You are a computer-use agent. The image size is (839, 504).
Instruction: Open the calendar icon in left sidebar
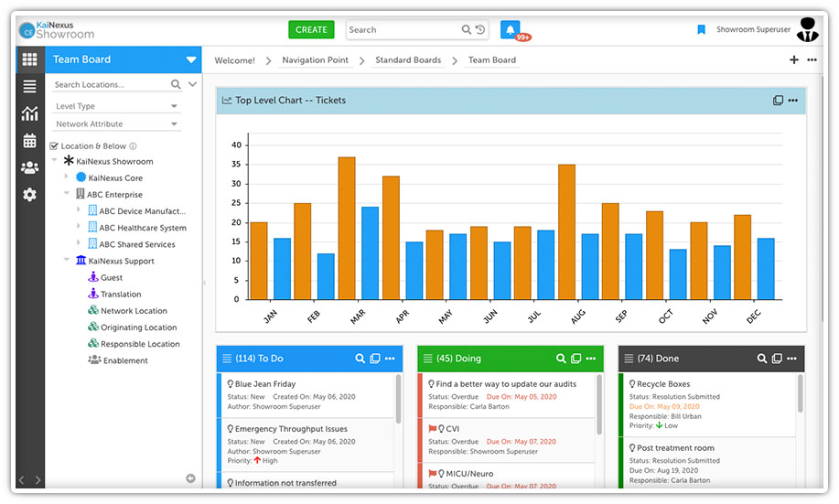coord(30,141)
